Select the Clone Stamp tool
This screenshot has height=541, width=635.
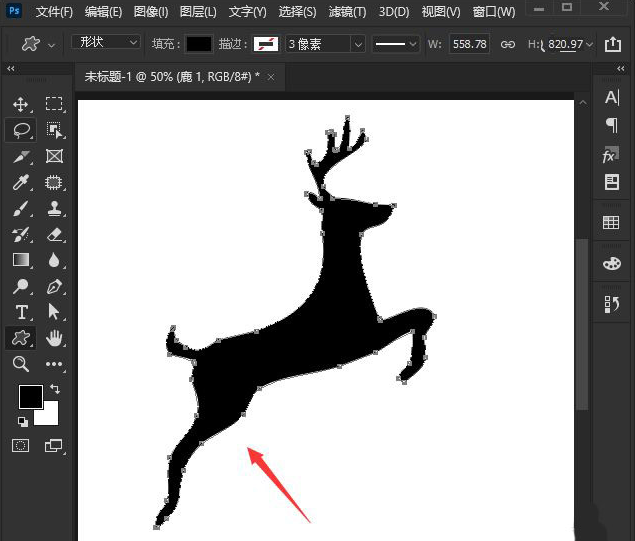[x=54, y=208]
